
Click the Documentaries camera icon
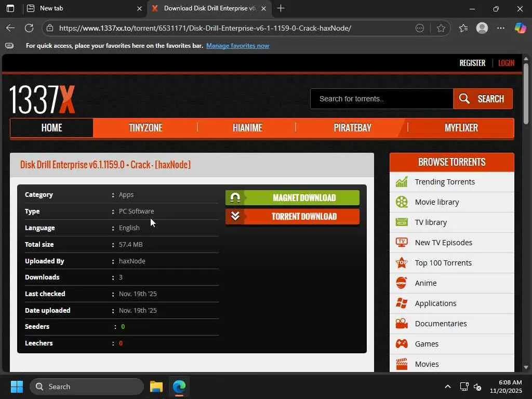(402, 323)
